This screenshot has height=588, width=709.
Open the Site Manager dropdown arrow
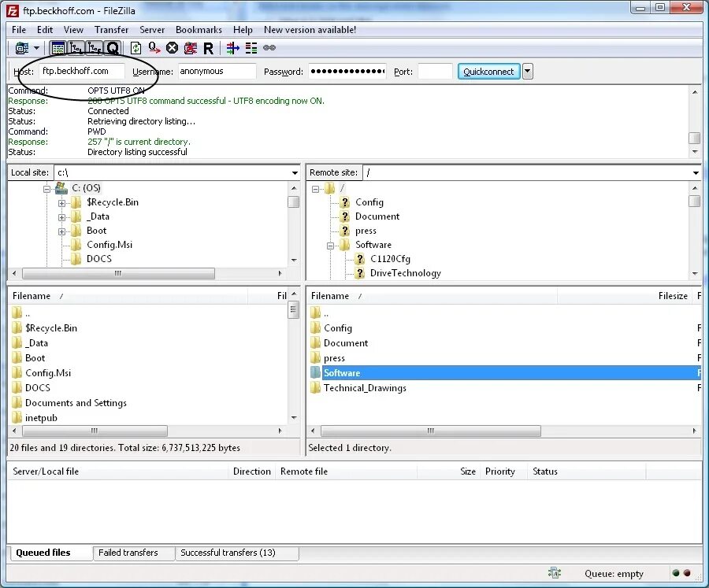tap(36, 48)
